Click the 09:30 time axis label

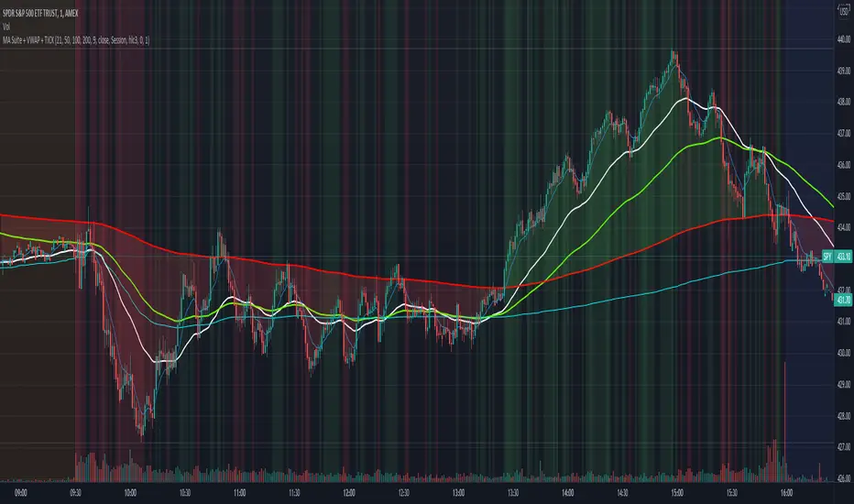point(75,493)
